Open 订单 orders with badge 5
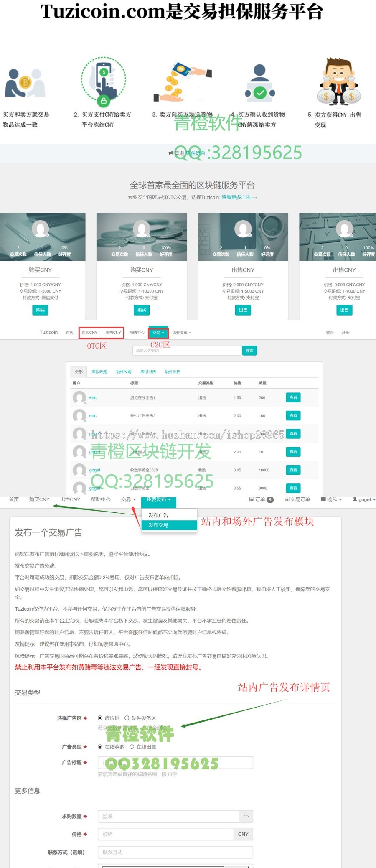Viewport: 376px width, 868px height. point(261,499)
